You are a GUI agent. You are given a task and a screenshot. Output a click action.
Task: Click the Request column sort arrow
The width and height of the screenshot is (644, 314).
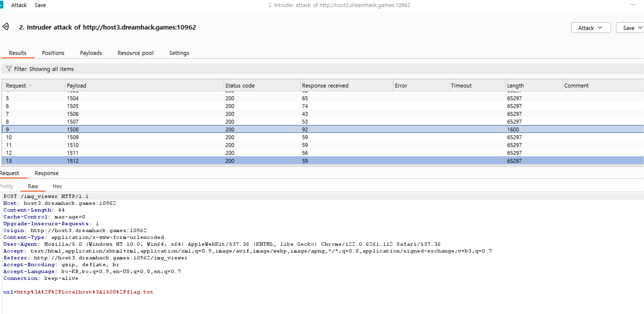tap(31, 85)
